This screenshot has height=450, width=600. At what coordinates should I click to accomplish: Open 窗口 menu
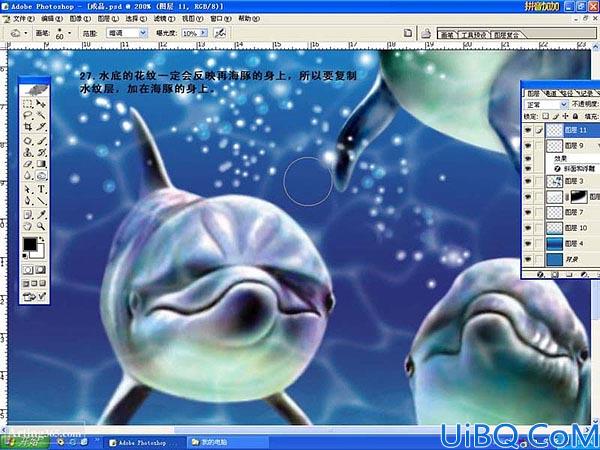point(220,18)
